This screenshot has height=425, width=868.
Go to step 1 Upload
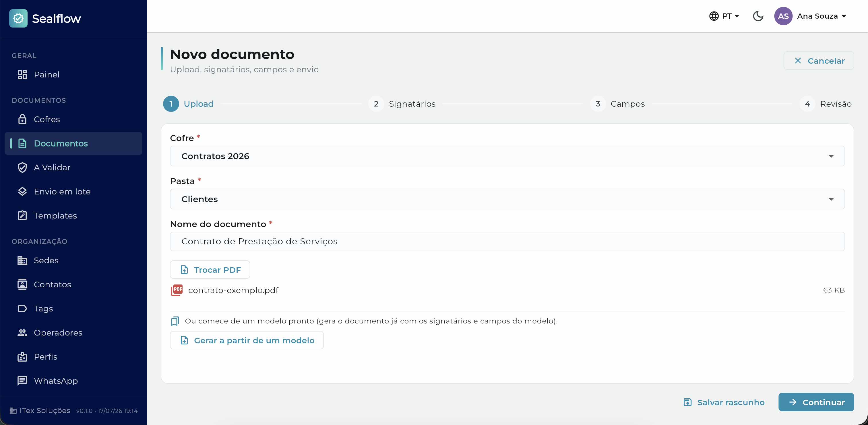pyautogui.click(x=188, y=104)
